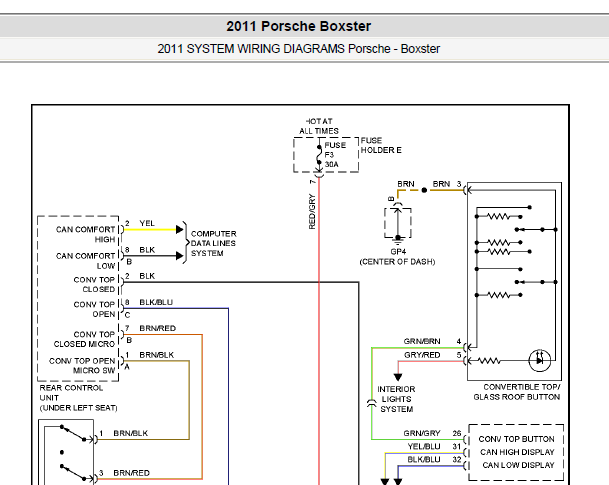The width and height of the screenshot is (609, 485).
Task: Click the "BLK" label by CAN COMFORT LOW
Action: click(x=147, y=250)
